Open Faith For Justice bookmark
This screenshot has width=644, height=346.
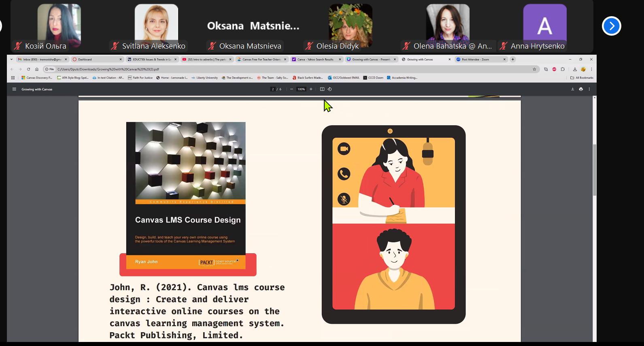tap(140, 78)
